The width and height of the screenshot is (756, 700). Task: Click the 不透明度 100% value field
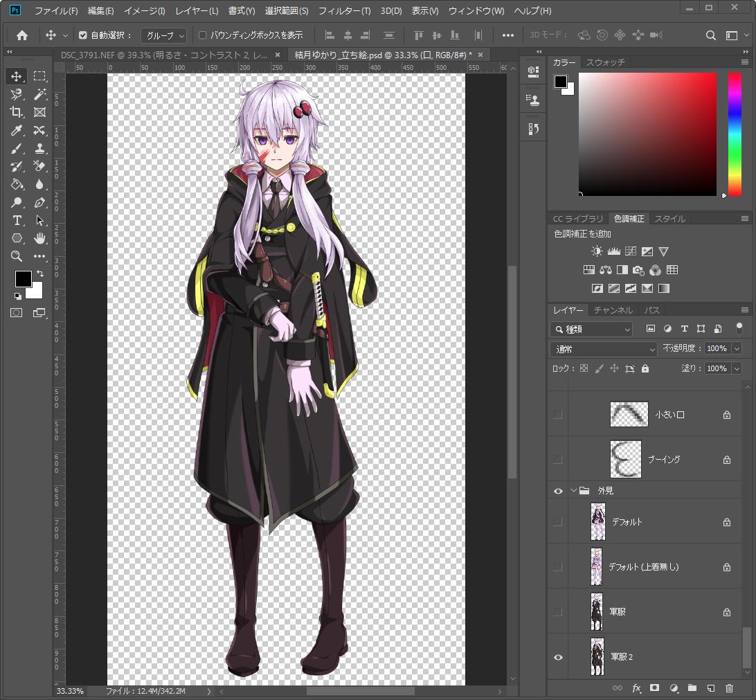(x=717, y=348)
